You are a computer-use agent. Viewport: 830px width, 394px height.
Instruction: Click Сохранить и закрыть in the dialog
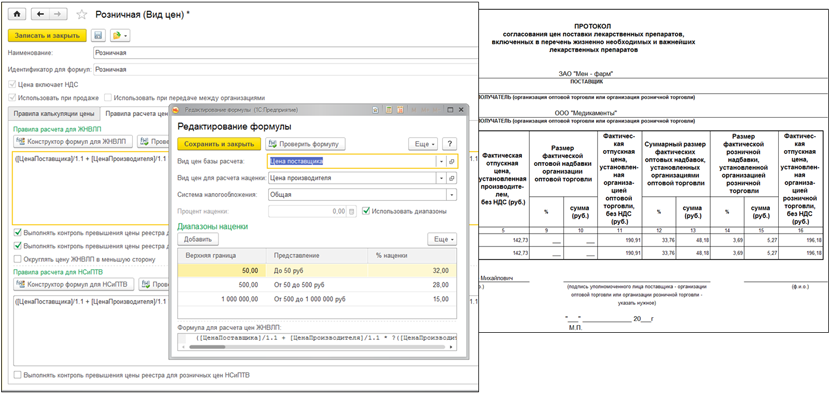(219, 144)
